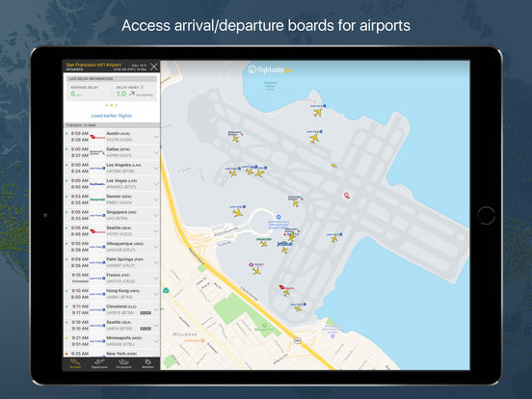
Task: Click the Load earlier flights link
Action: 111,116
